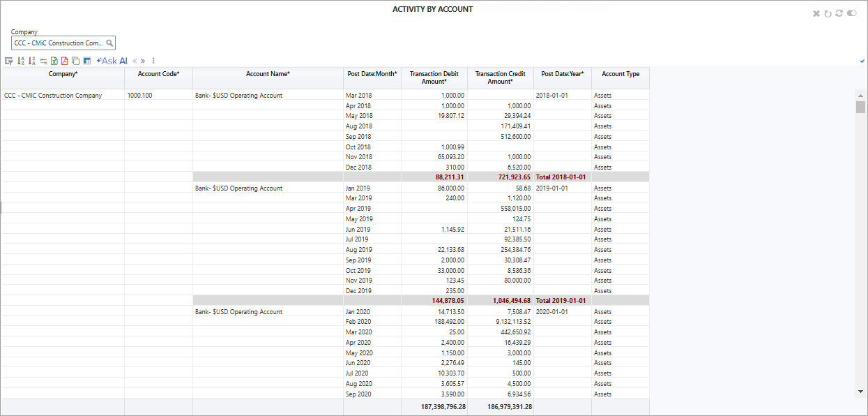Click the Total 2019-01-01 label
The width and height of the screenshot is (868, 416).
[561, 301]
